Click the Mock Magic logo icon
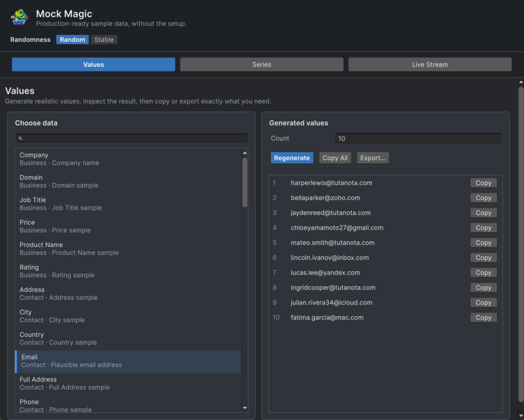Viewport: 524px width, 420px height. pyautogui.click(x=19, y=18)
